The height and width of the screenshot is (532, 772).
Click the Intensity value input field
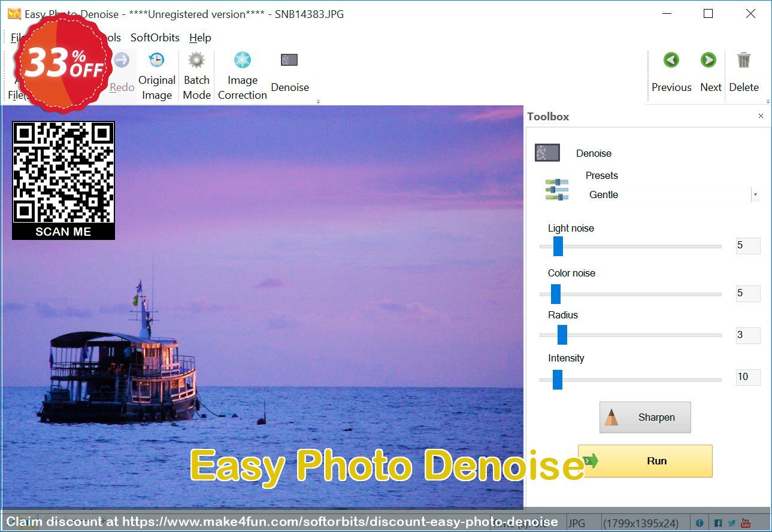tap(747, 377)
